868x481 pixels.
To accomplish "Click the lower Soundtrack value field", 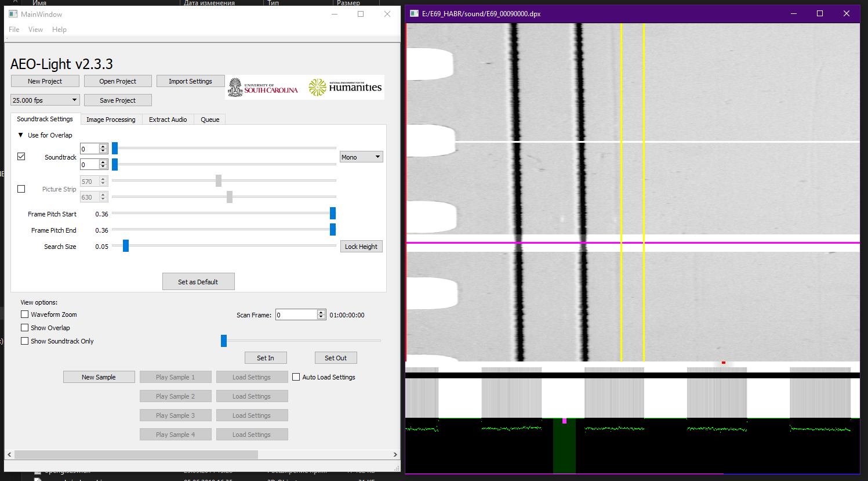I will pyautogui.click(x=89, y=165).
